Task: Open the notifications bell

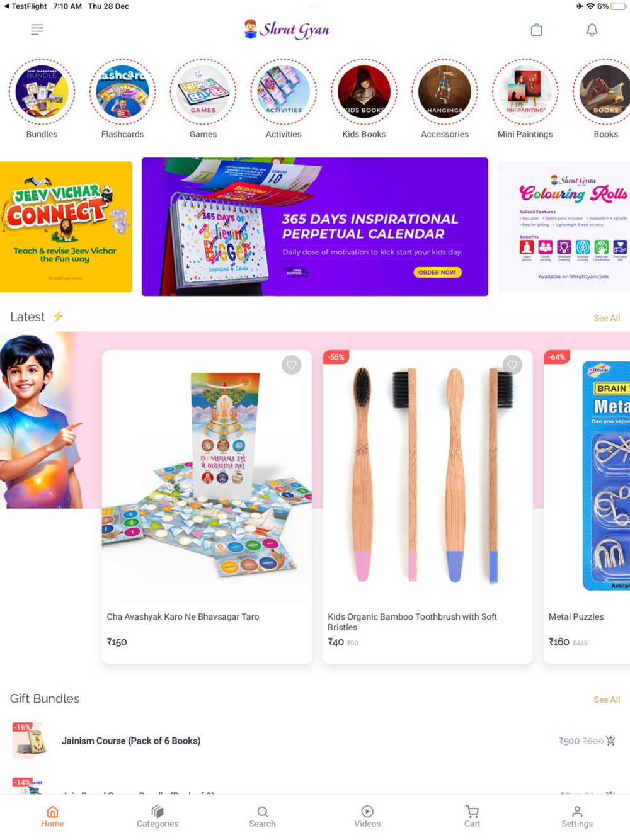Action: (x=592, y=30)
